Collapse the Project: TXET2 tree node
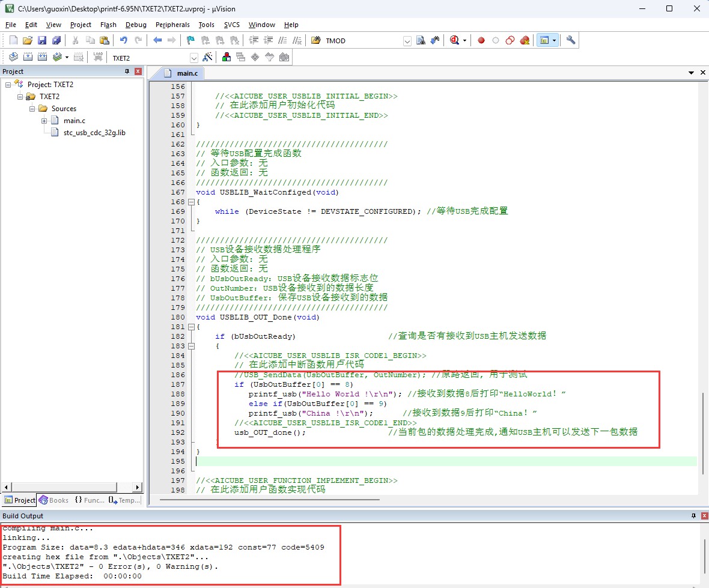This screenshot has height=588, width=709. tap(8, 85)
